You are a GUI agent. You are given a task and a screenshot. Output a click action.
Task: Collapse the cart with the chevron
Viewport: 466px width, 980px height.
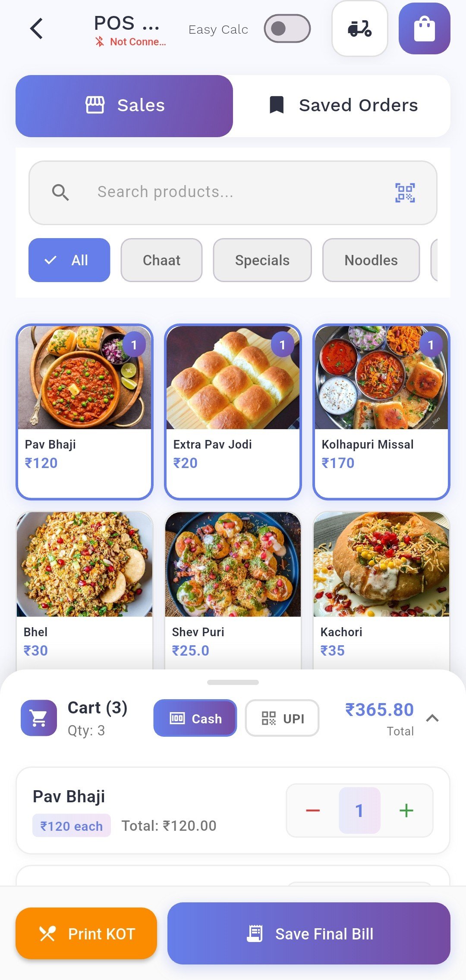[432, 718]
